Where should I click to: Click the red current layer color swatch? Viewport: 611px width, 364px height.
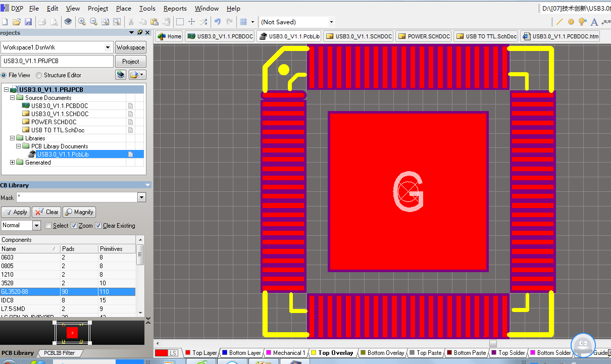[162, 353]
